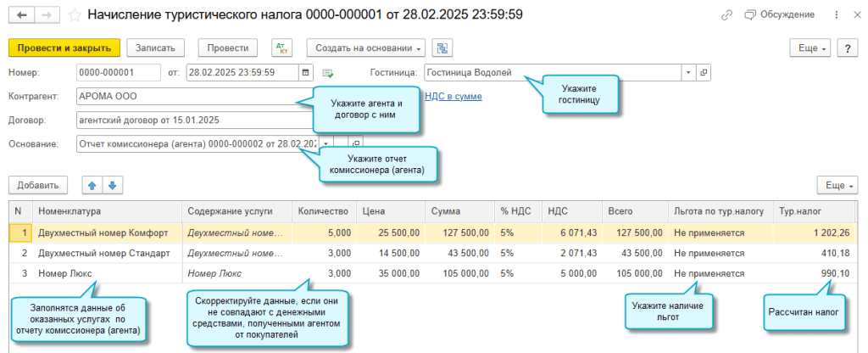Move selected row down with the arrow

pyautogui.click(x=113, y=185)
